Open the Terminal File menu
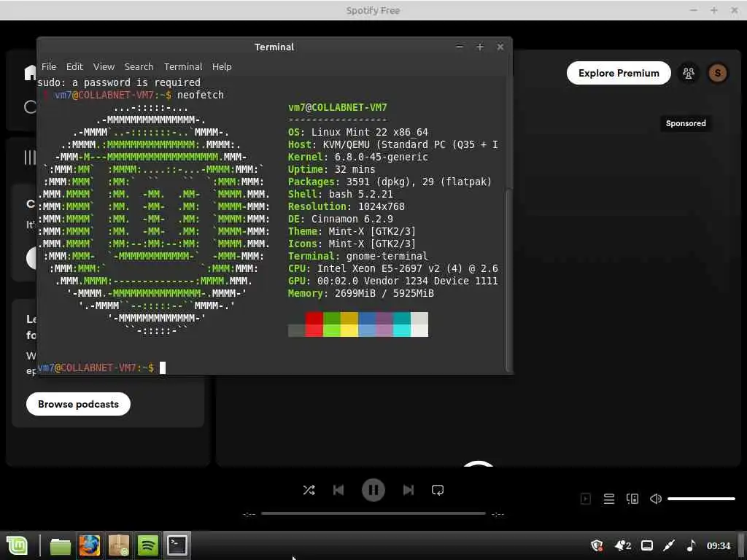This screenshot has height=560, width=747. point(49,66)
